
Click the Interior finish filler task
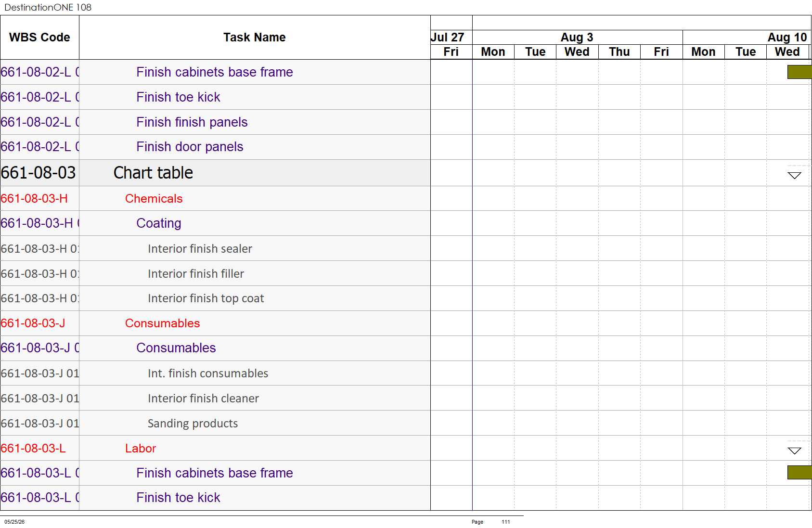click(x=196, y=274)
